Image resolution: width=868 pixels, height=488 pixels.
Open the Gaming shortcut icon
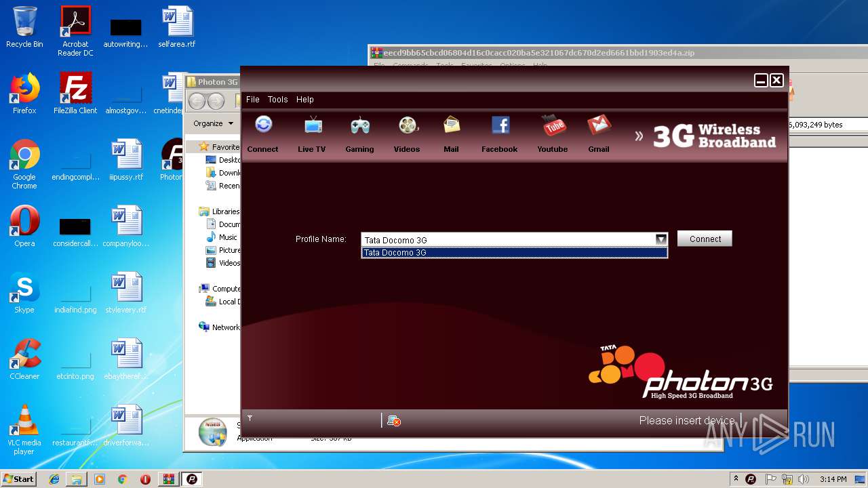pyautogui.click(x=359, y=125)
